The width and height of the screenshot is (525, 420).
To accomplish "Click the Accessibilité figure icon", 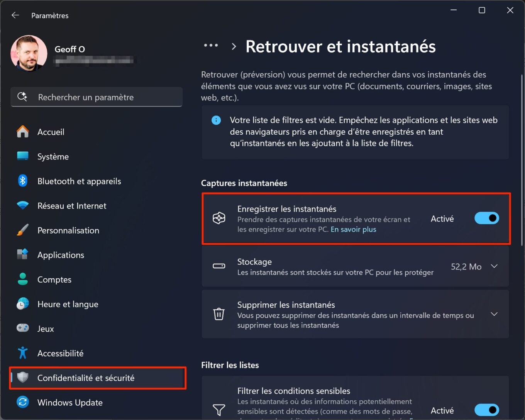I will (23, 353).
